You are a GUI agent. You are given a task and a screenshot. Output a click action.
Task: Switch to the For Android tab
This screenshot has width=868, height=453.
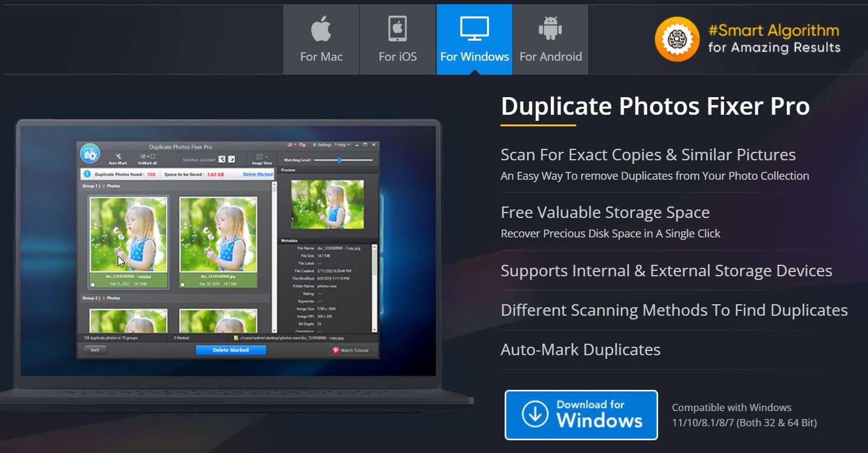(551, 39)
